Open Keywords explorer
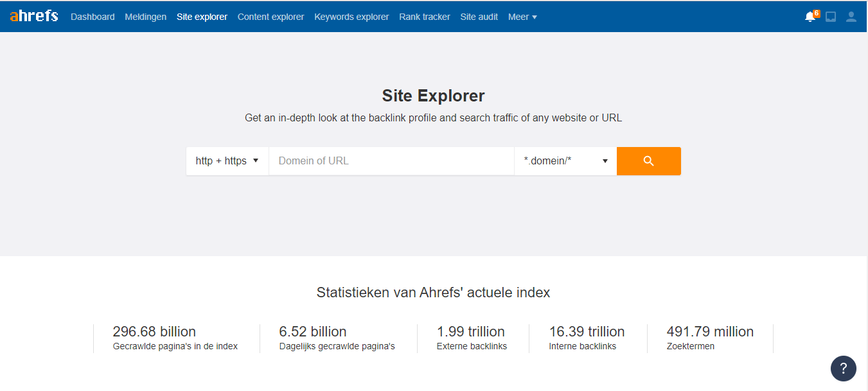Screen dimensions: 868x391 point(351,17)
